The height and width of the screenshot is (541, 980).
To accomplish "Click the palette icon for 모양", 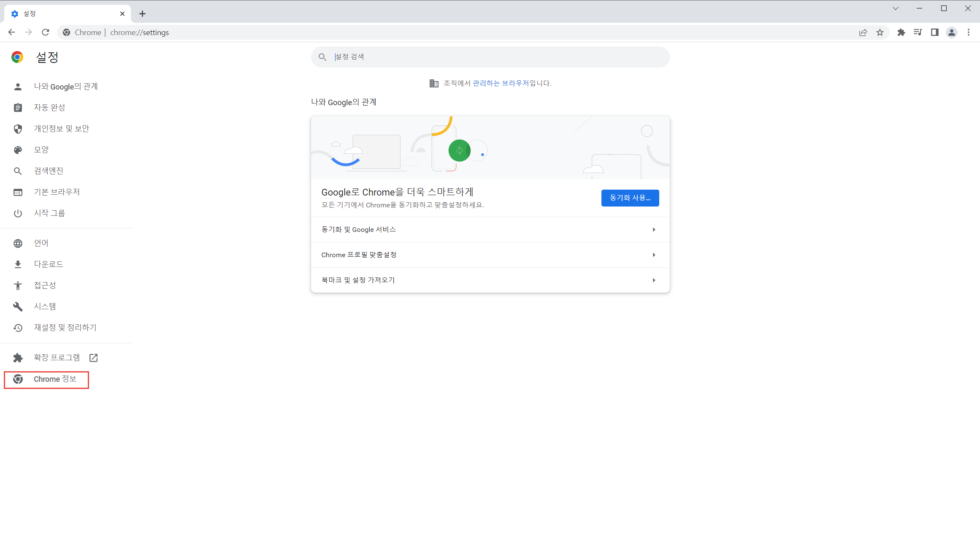I will 18,150.
